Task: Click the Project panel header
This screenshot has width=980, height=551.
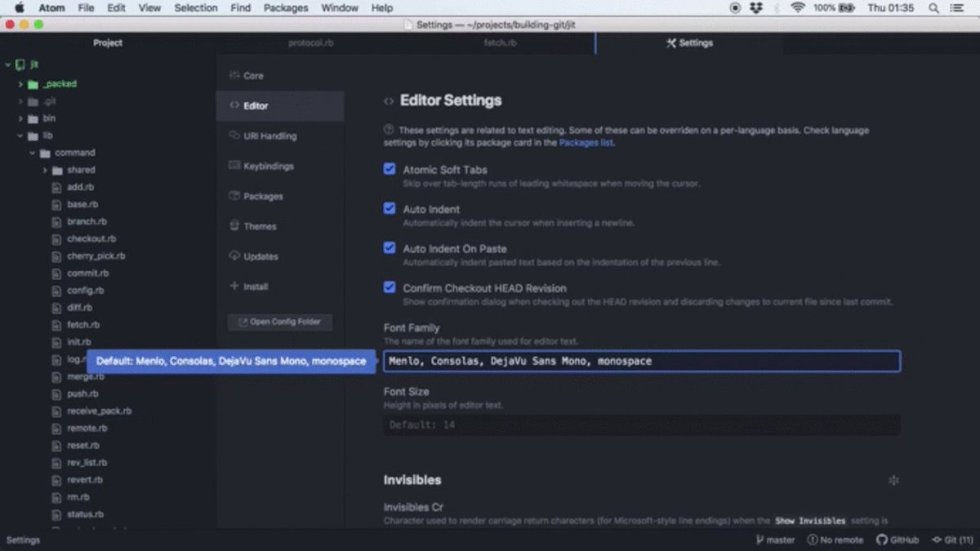Action: (x=108, y=43)
